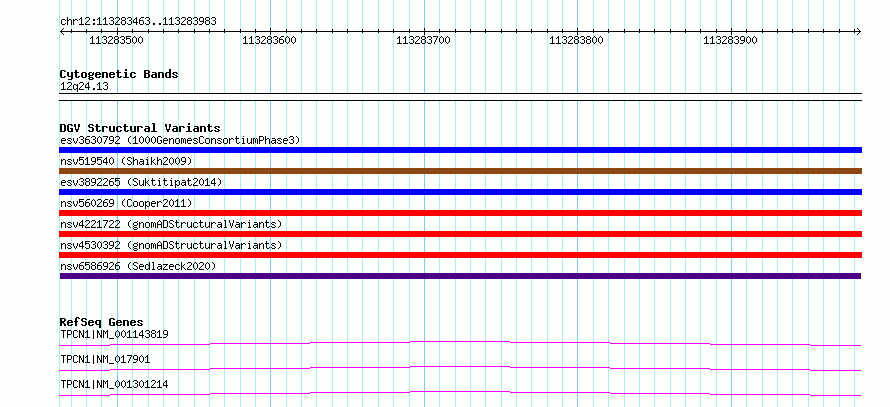Select the red nsv560269 variant bar
The height and width of the screenshot is (407, 890).
coord(460,213)
